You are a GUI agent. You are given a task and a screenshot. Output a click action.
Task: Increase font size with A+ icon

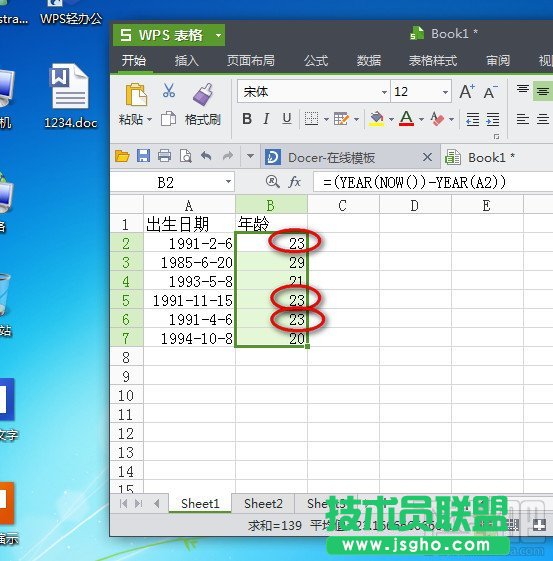tap(467, 92)
